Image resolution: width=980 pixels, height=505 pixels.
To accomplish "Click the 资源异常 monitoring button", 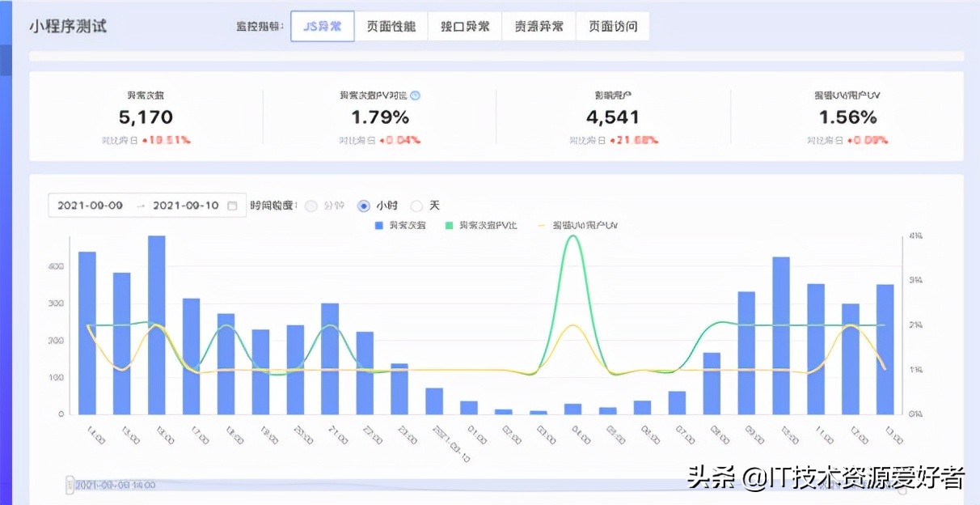I will coord(538,25).
